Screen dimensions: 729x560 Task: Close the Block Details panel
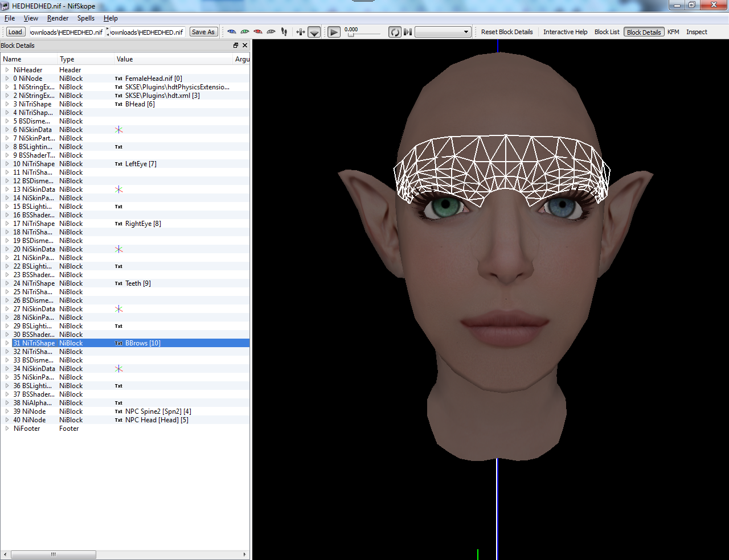[245, 46]
